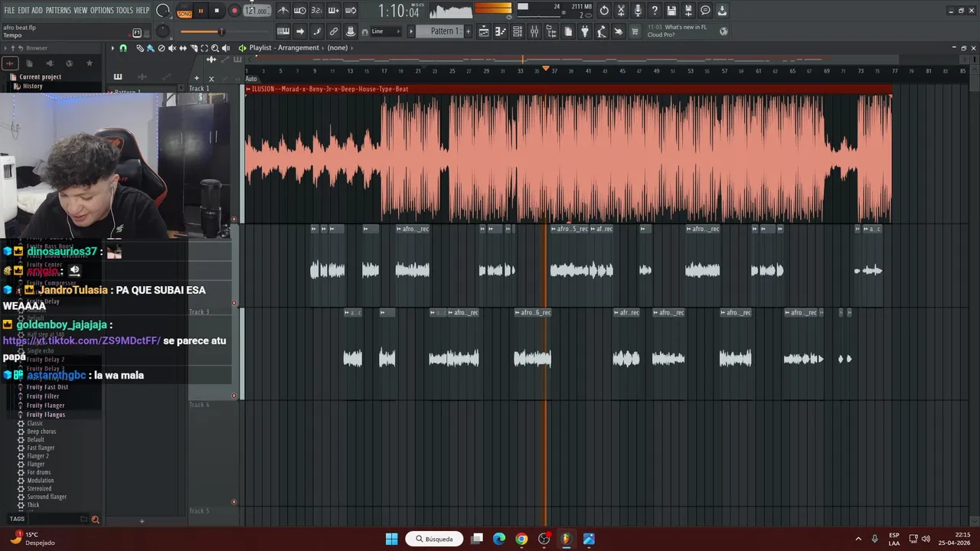Select Fruity Filter plugin
Screen dimensions: 980x551
click(x=43, y=396)
